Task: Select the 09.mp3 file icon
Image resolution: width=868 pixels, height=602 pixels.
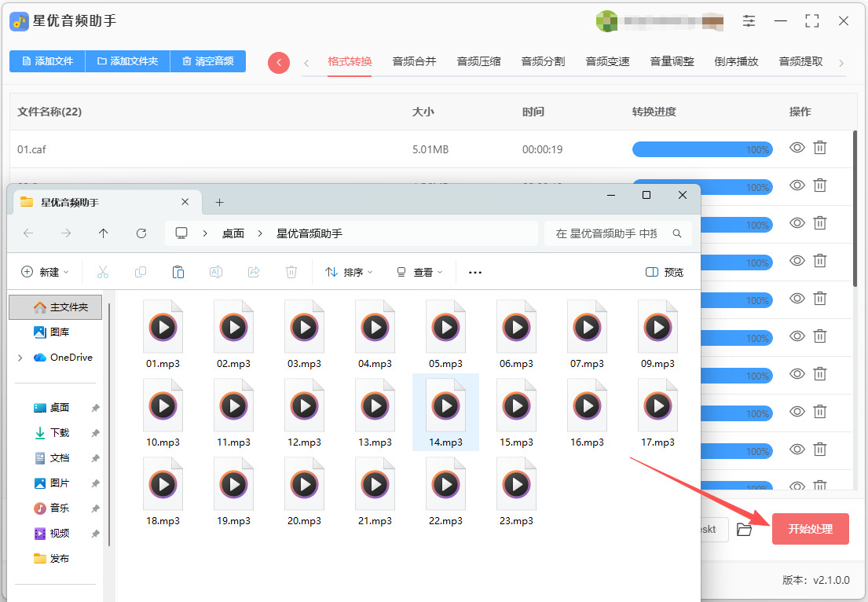Action: 657,327
